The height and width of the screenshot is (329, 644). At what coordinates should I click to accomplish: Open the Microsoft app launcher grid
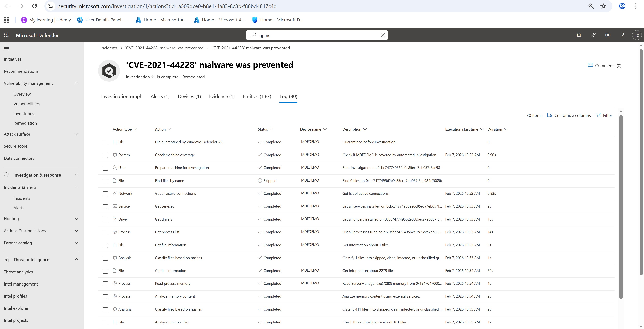[6, 35]
